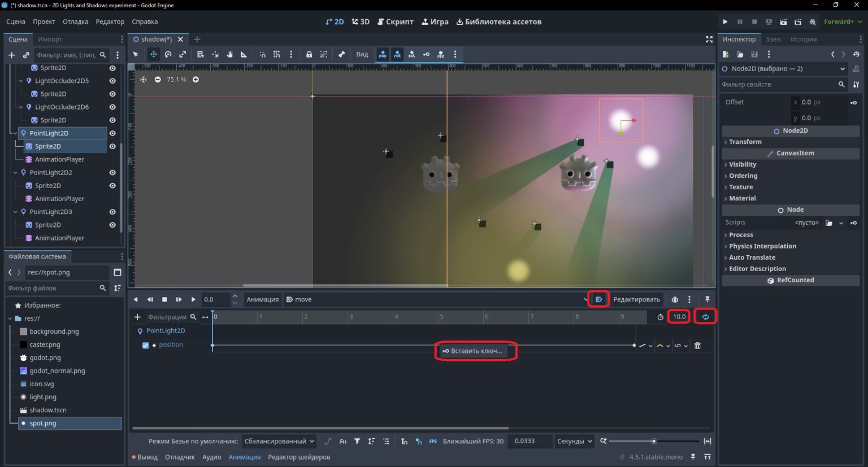The width and height of the screenshot is (868, 467).
Task: Select the Ruler measuring tool
Action: click(x=244, y=54)
